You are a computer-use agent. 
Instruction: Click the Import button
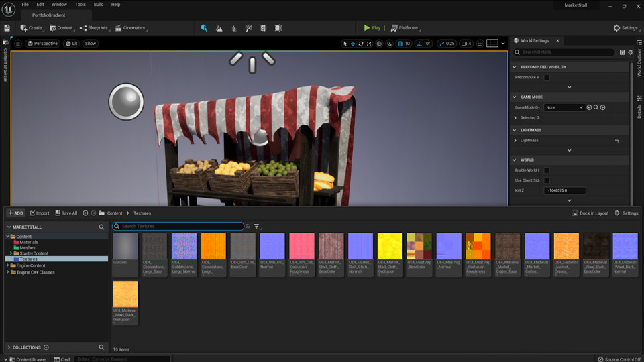pos(40,213)
